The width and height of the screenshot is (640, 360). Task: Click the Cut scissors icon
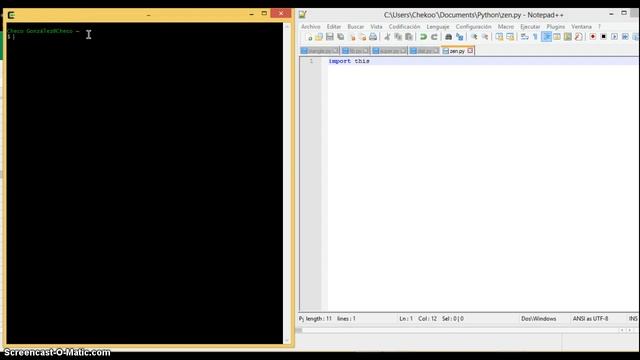387,37
